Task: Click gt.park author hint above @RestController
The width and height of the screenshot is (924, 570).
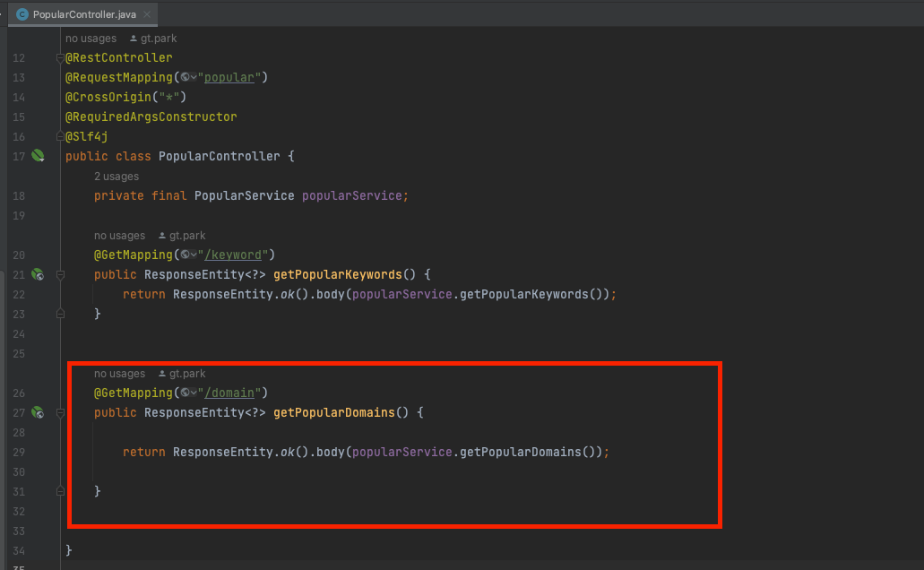Action: click(153, 39)
